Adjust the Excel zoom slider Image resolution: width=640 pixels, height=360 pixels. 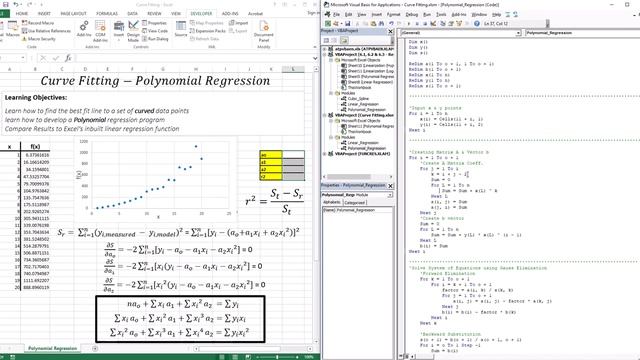pos(277,357)
